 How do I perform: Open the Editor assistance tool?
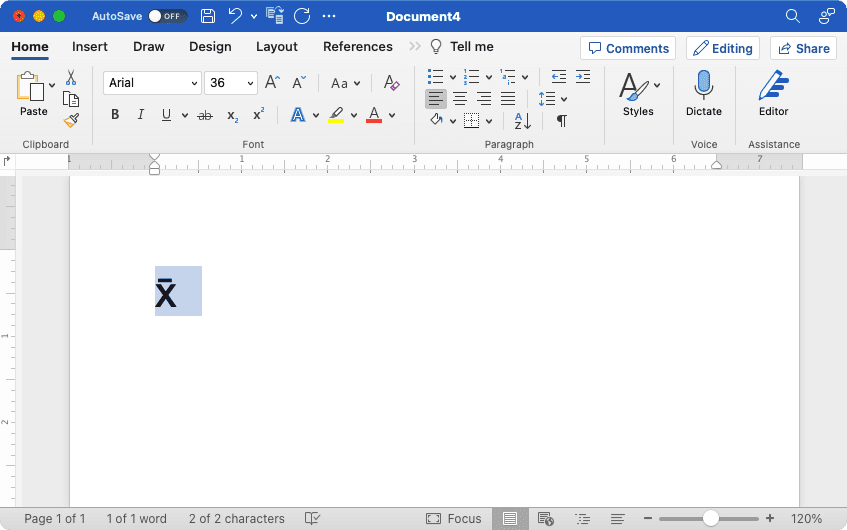tap(774, 93)
